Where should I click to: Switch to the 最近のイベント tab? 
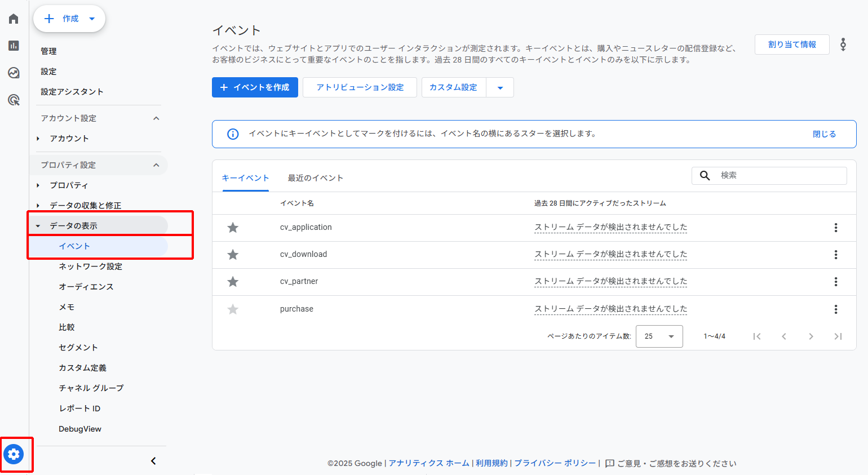(316, 177)
